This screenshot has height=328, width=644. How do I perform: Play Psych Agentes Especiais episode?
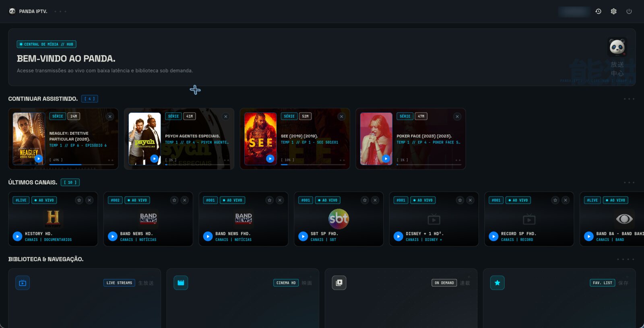coord(154,159)
